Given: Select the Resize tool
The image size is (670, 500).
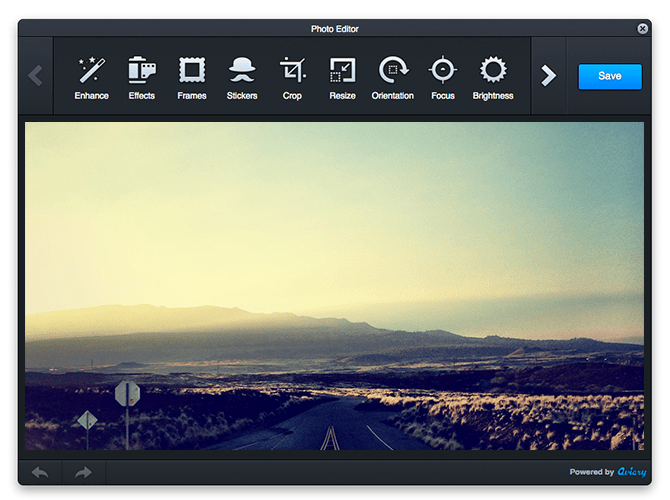Looking at the screenshot, I should click(x=342, y=77).
